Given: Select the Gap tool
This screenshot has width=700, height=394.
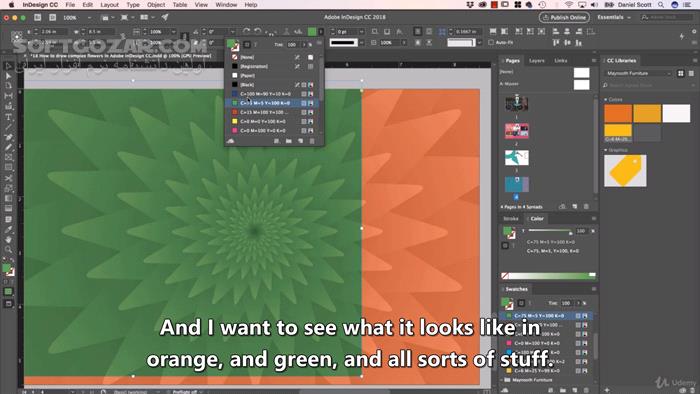Looking at the screenshot, I should point(8,96).
